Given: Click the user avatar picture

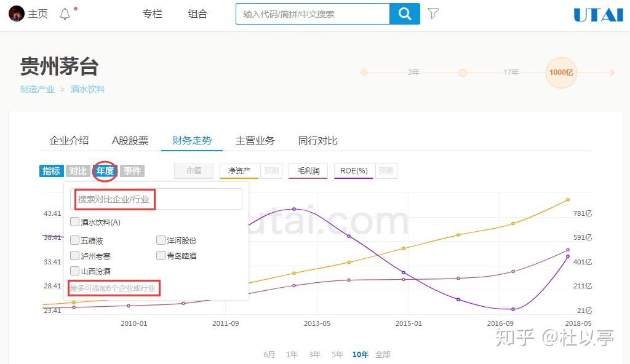Looking at the screenshot, I should (x=17, y=14).
